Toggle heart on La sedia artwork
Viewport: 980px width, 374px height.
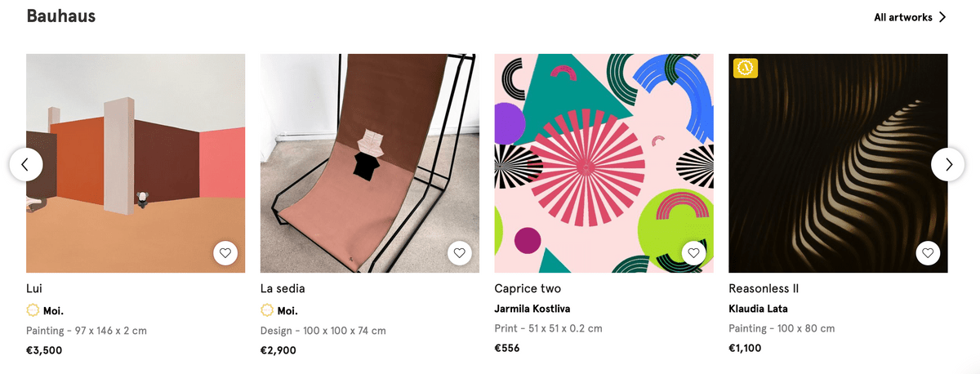click(460, 253)
